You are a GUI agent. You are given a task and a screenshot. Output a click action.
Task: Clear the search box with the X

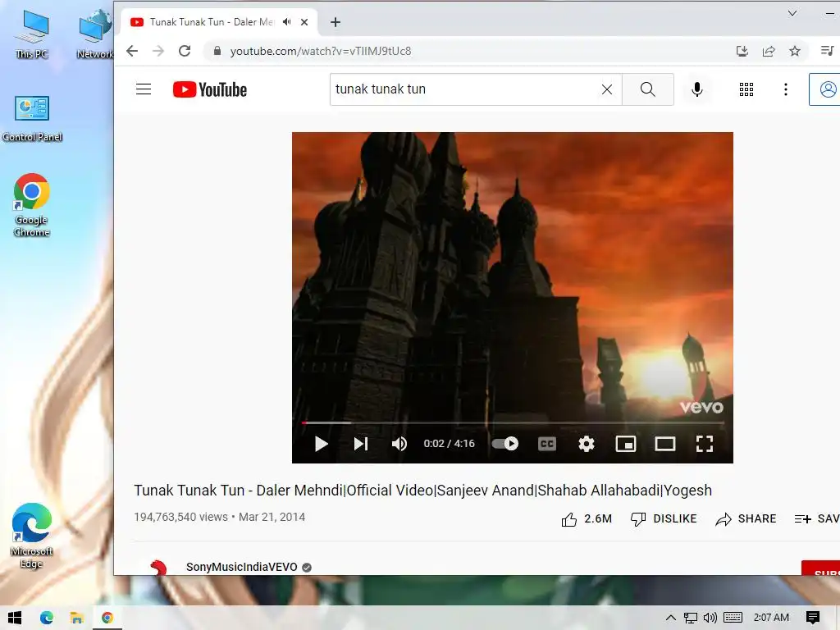click(x=606, y=89)
